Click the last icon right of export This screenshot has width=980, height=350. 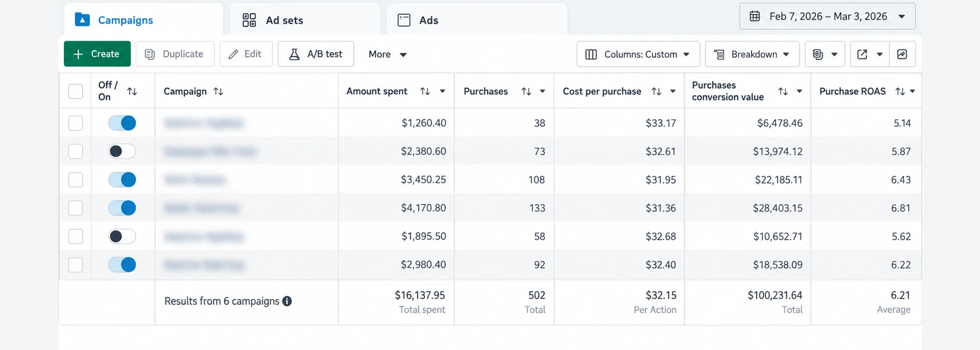coord(902,54)
